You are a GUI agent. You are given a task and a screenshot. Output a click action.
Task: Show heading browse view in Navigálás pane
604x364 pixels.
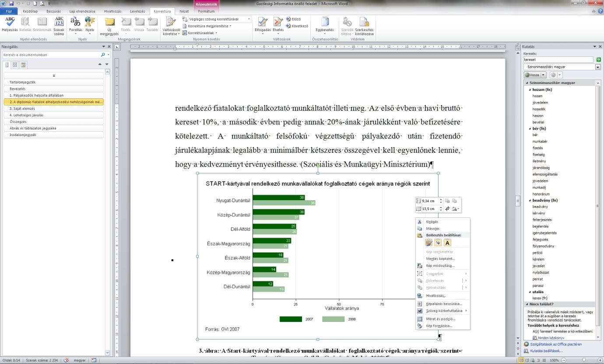[6, 64]
